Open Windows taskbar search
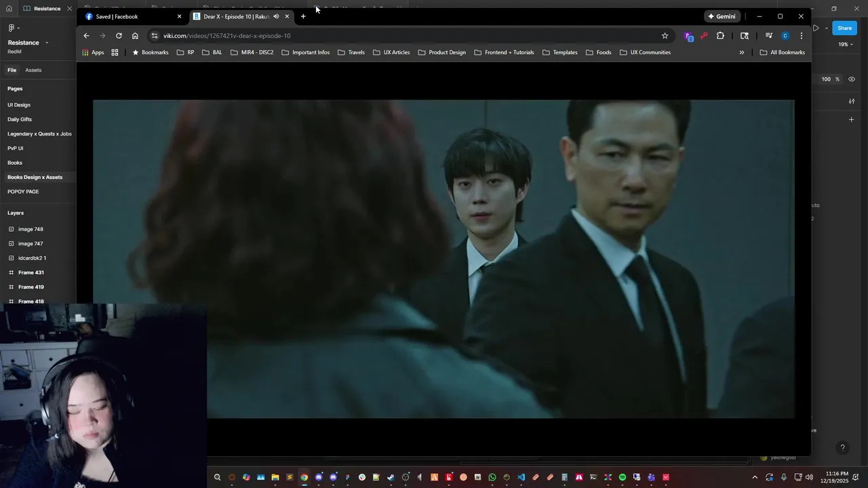This screenshot has height=488, width=868. tap(217, 477)
